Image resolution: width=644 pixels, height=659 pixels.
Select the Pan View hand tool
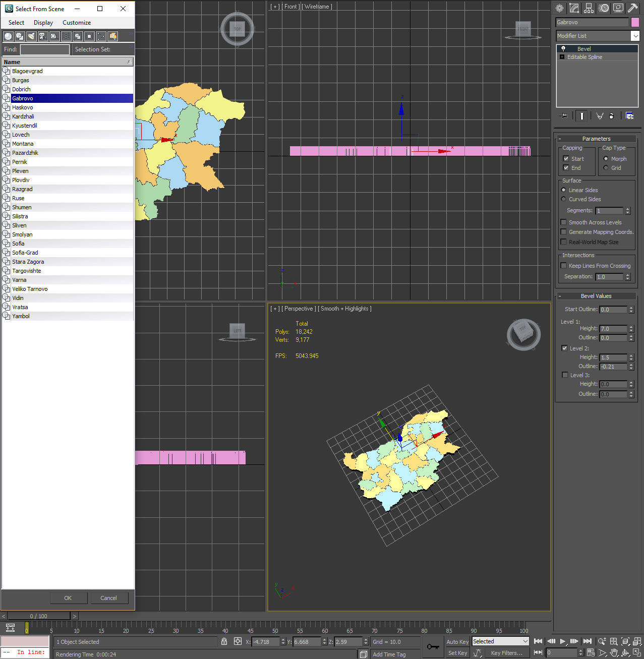point(614,652)
